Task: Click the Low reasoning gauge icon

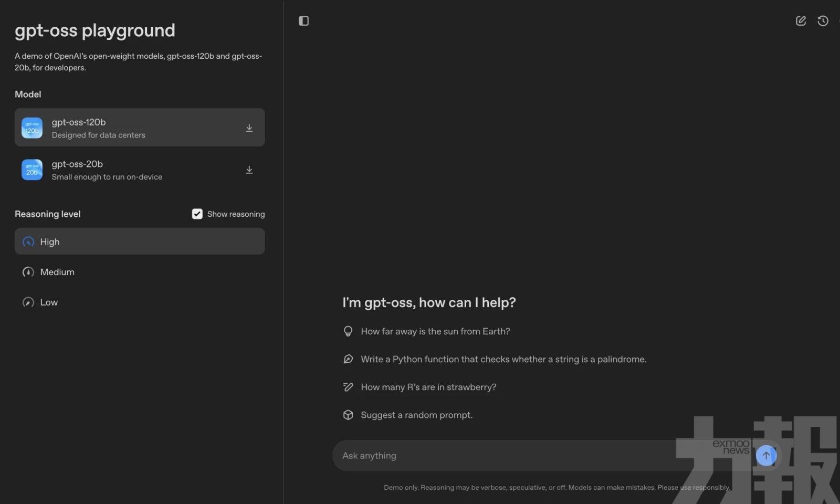Action: 28,302
